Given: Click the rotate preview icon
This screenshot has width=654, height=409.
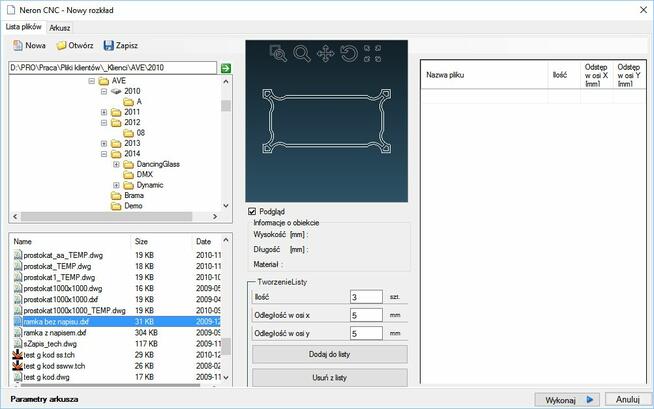Looking at the screenshot, I should [x=349, y=54].
